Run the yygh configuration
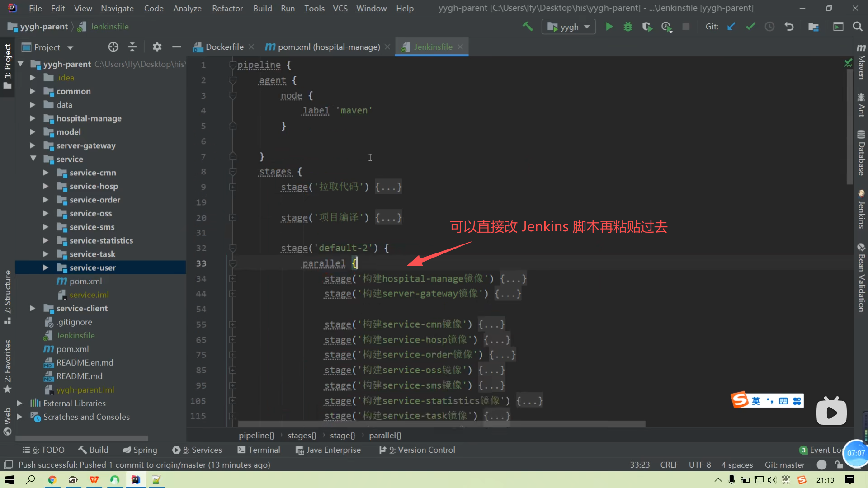The image size is (868, 488). 609,27
